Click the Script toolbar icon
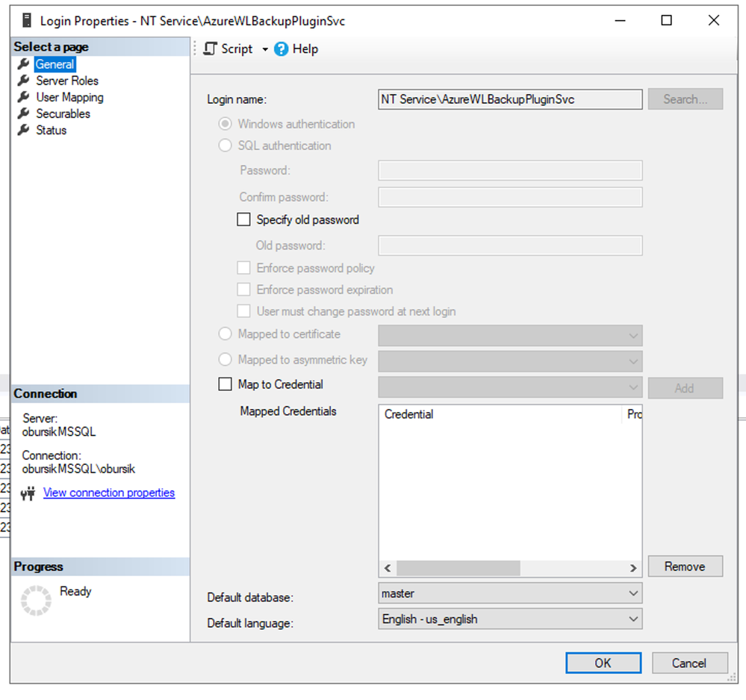The height and width of the screenshot is (700, 746). click(x=211, y=49)
